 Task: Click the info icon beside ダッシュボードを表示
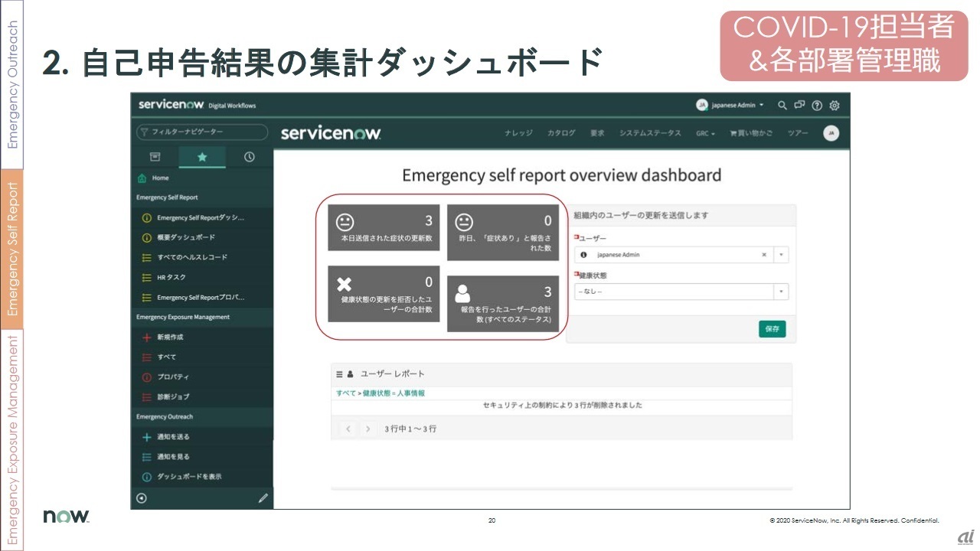(x=147, y=477)
